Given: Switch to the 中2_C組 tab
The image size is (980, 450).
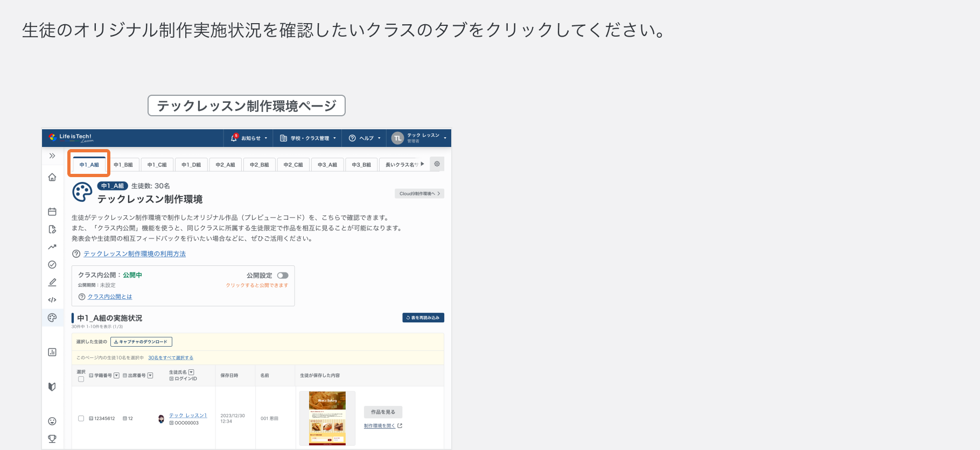Looking at the screenshot, I should [293, 165].
